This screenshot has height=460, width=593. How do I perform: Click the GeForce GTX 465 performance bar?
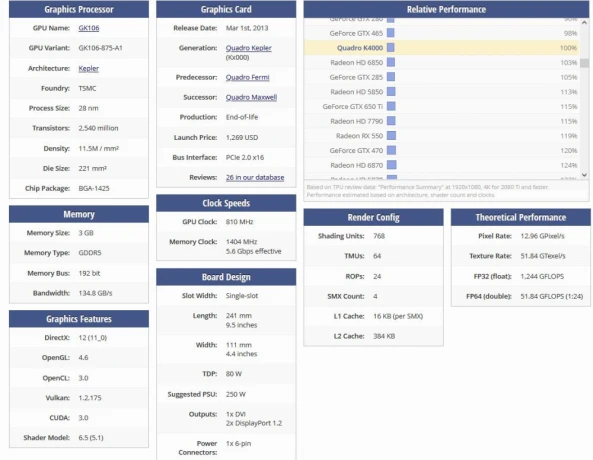pyautogui.click(x=391, y=33)
